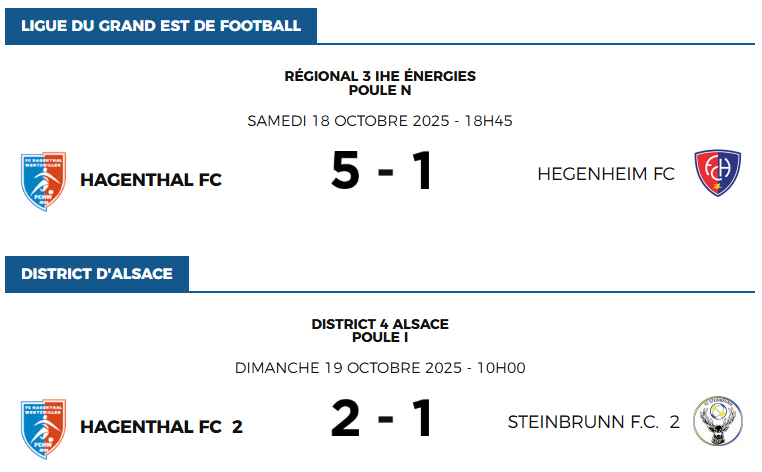Click the Steinbrunn F.C. 2 team name
Image resolution: width=762 pixels, height=472 pixels.
(x=593, y=422)
